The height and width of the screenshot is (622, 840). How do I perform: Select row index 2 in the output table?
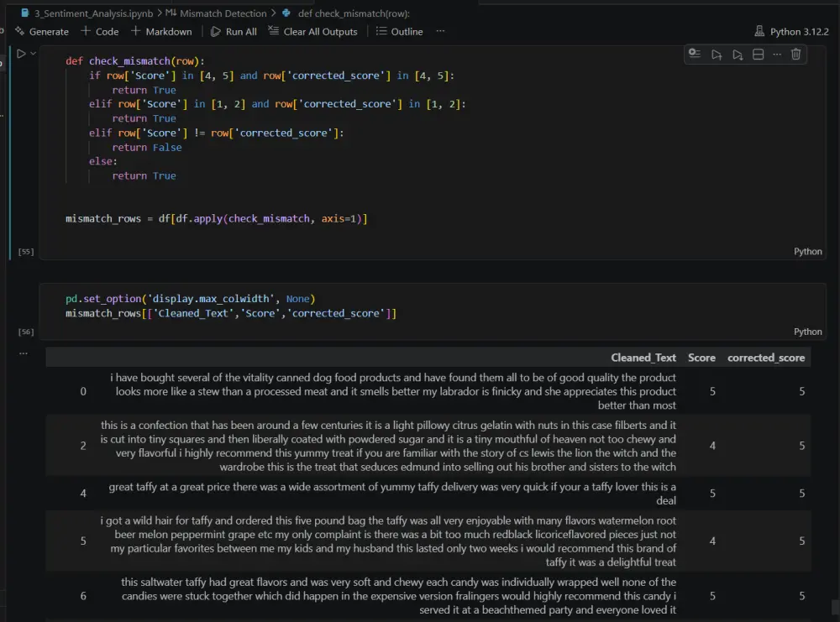[83, 446]
